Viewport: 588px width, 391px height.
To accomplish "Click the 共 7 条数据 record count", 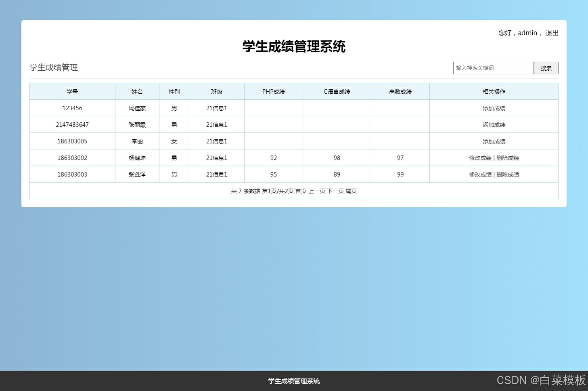I will click(x=246, y=191).
